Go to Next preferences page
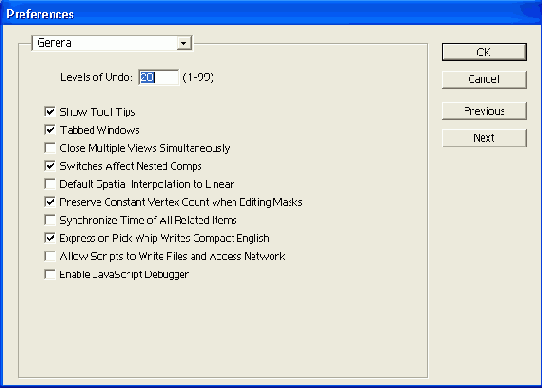Screen dimensions: 542x388 pyautogui.click(x=484, y=138)
